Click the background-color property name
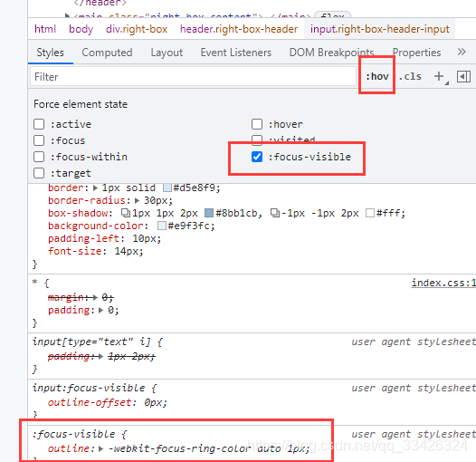The height and width of the screenshot is (462, 476). point(96,226)
